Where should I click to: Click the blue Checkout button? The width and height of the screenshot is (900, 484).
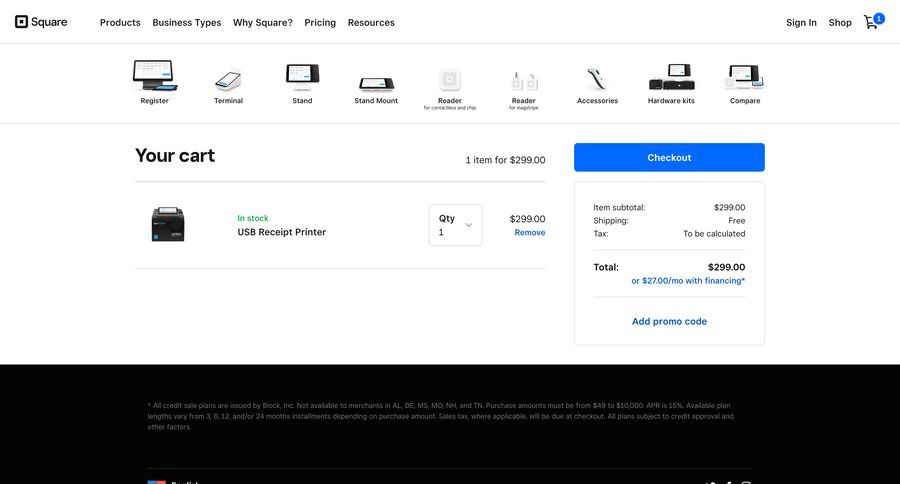click(x=669, y=157)
